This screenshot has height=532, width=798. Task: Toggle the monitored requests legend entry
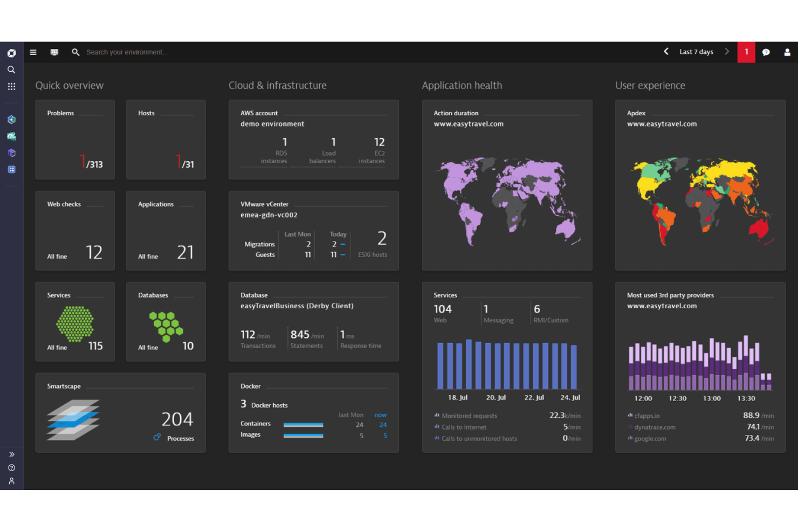click(469, 416)
